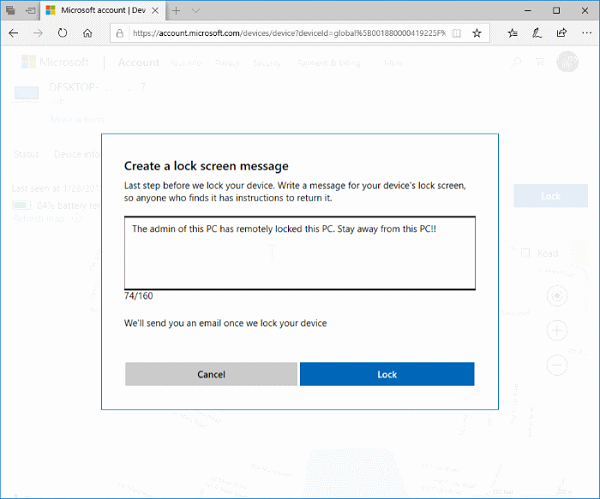The image size is (600, 499).
Task: Click the blue Lock button in dialog
Action: coord(387,374)
